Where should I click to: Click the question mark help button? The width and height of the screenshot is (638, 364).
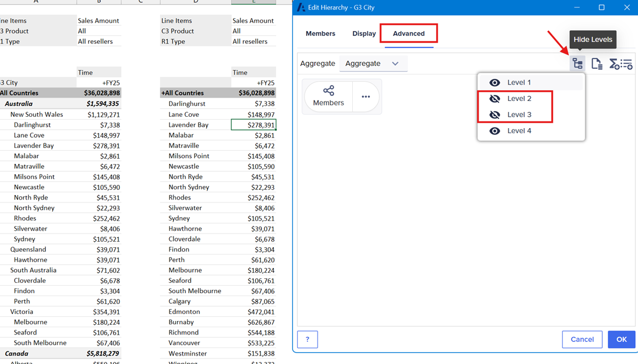[307, 339]
